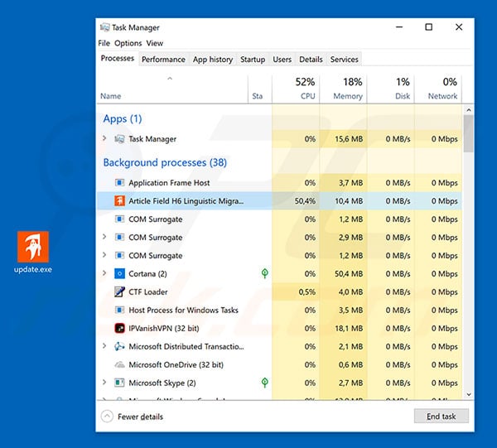This screenshot has height=448, width=497.
Task: Click the scrollbar up arrow
Action: click(x=469, y=109)
